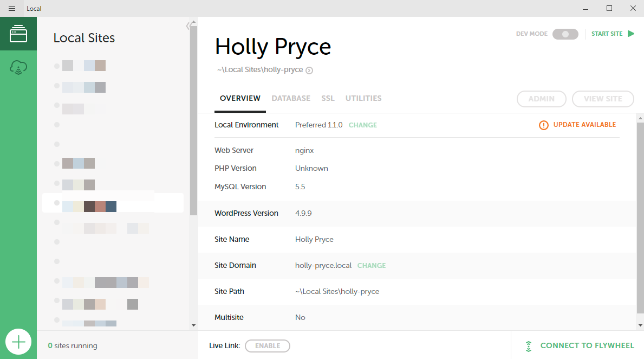Click the Admin button

point(541,99)
